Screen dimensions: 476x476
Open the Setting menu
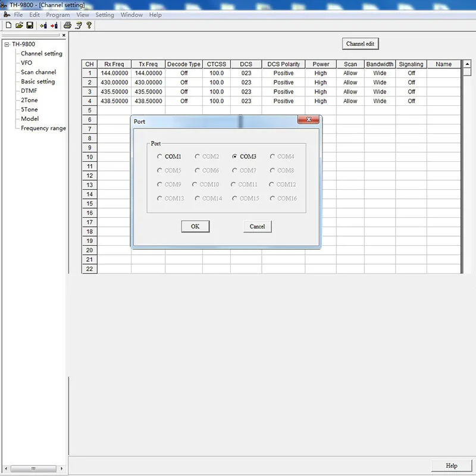coord(105,14)
